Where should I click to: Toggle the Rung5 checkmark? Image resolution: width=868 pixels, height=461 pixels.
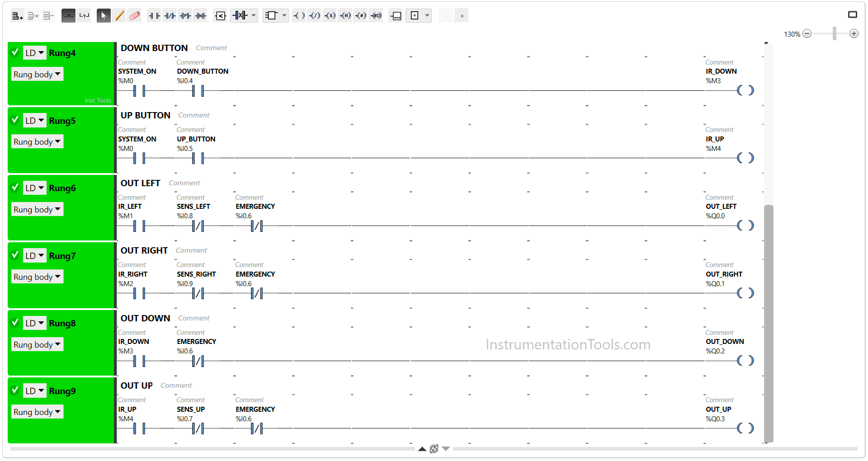click(15, 120)
